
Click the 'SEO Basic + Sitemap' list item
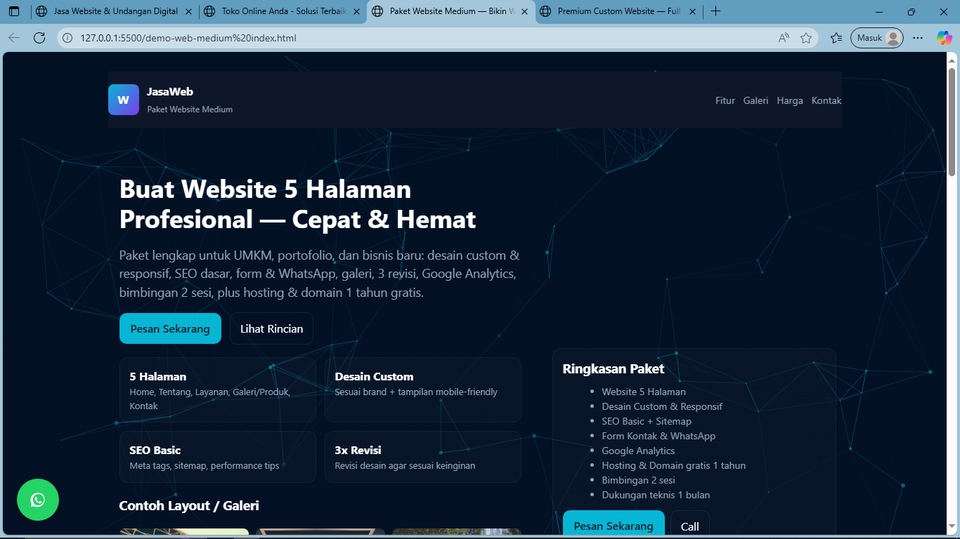[647, 421]
